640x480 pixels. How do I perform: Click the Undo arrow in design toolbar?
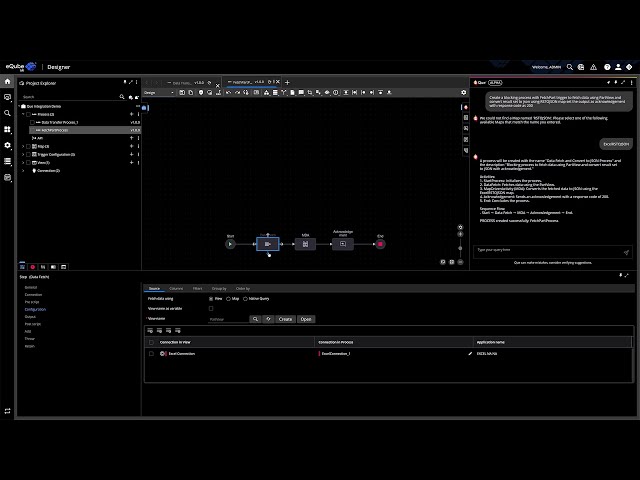229,93
